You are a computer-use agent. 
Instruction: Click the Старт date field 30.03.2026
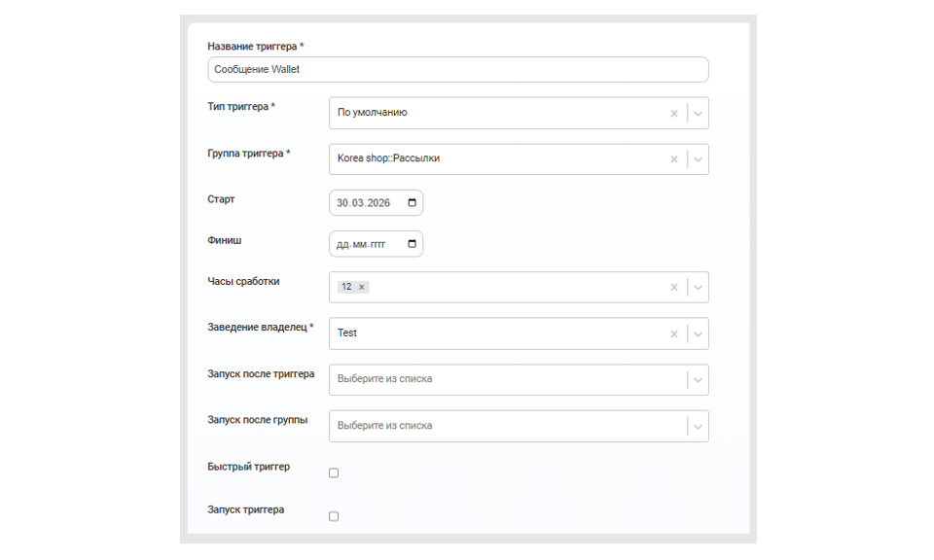point(376,203)
